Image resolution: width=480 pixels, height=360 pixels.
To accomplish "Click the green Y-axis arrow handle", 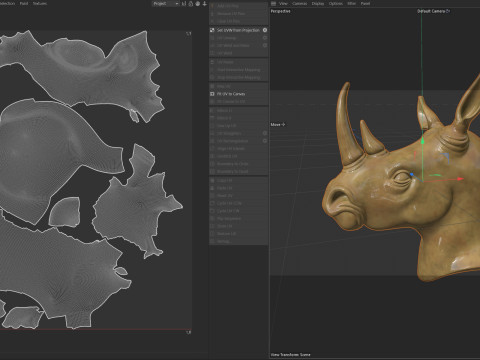I will point(422,141).
